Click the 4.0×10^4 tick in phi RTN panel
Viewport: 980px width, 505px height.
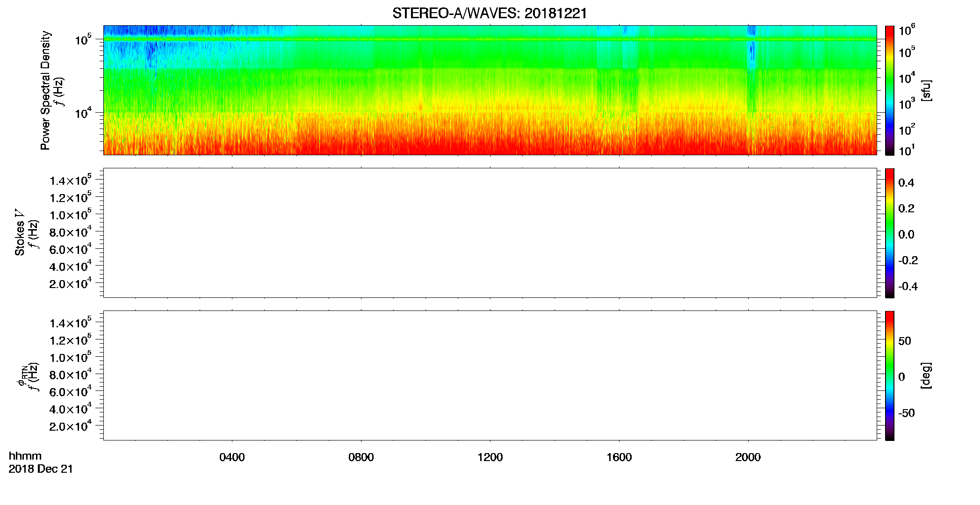pos(71,409)
